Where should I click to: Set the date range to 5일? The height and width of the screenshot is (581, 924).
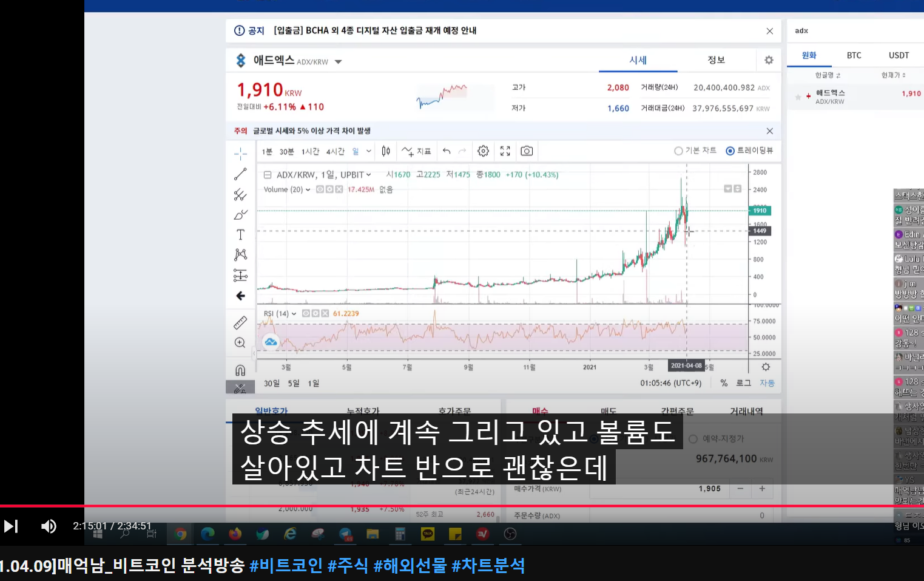coord(294,383)
